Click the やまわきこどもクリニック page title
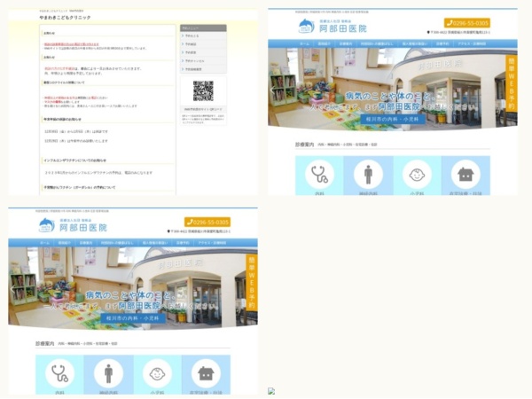 pyautogui.click(x=65, y=18)
